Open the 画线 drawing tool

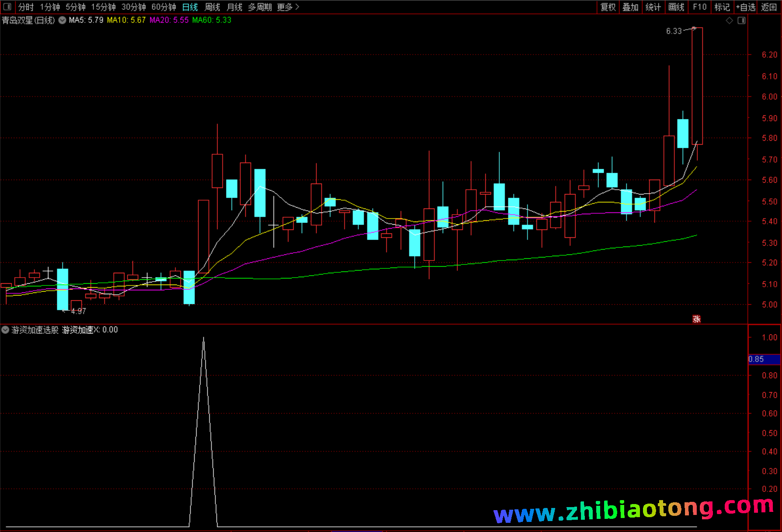tap(676, 7)
